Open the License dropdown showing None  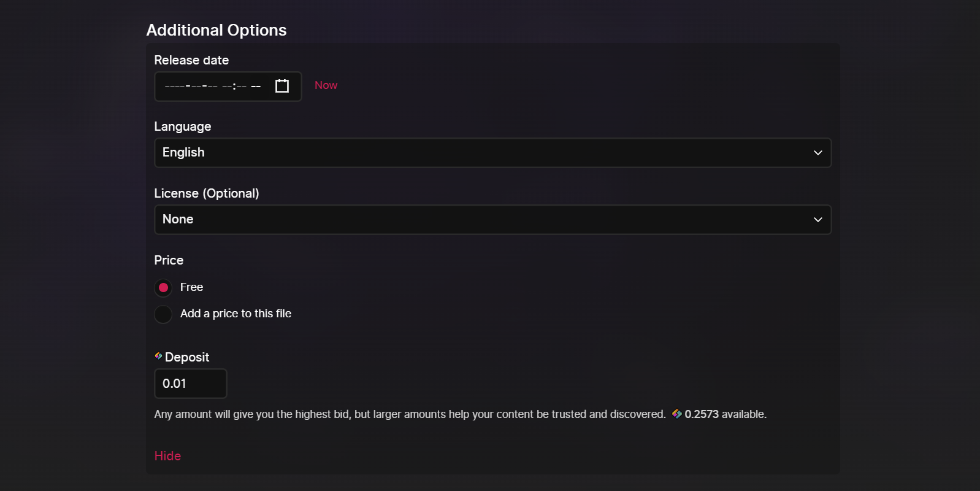[492, 220]
